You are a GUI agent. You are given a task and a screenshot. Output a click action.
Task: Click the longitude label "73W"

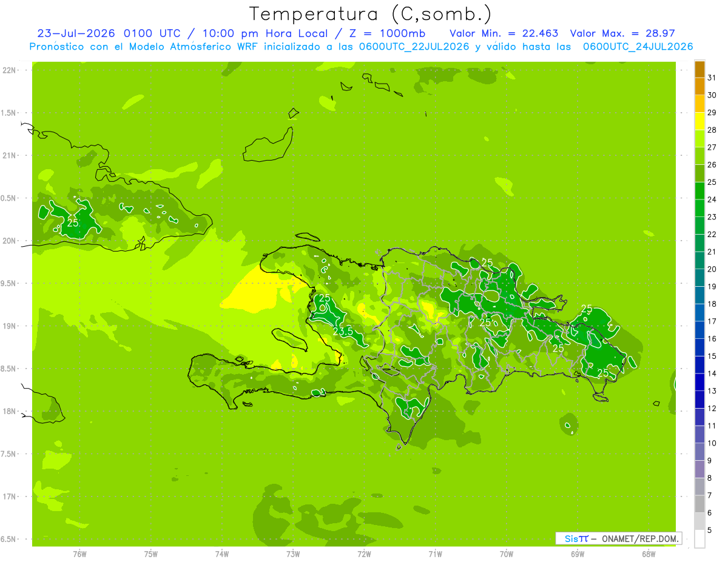pyautogui.click(x=293, y=554)
